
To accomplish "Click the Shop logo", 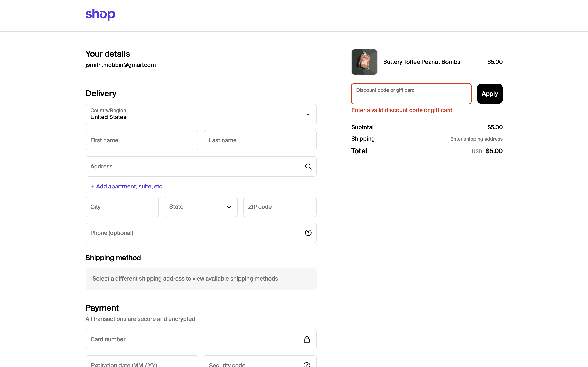I will point(100,14).
